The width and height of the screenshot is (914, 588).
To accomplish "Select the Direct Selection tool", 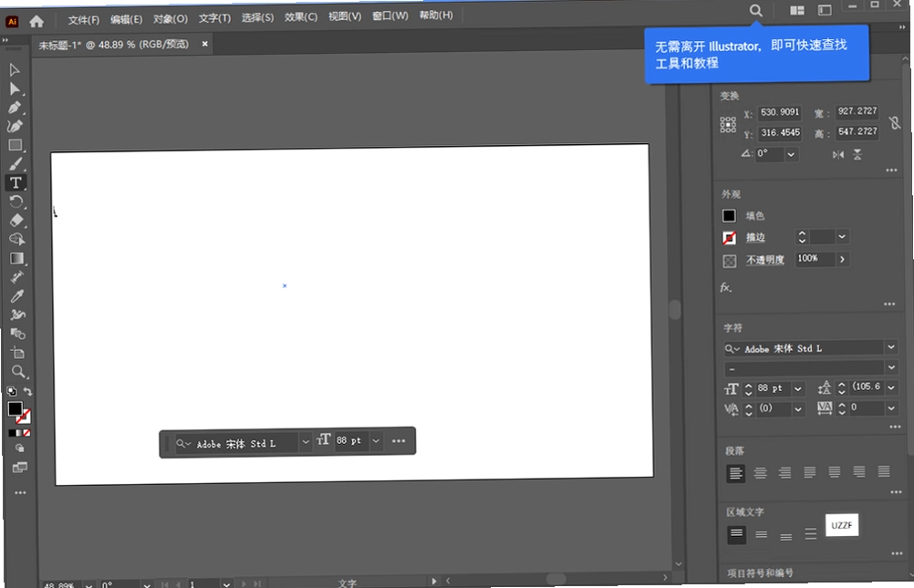I will [15, 89].
